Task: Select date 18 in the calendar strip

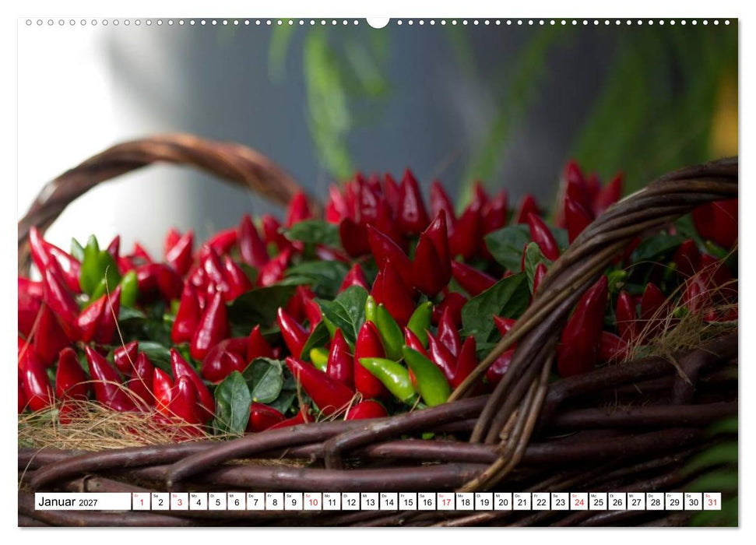Action: pos(466,501)
